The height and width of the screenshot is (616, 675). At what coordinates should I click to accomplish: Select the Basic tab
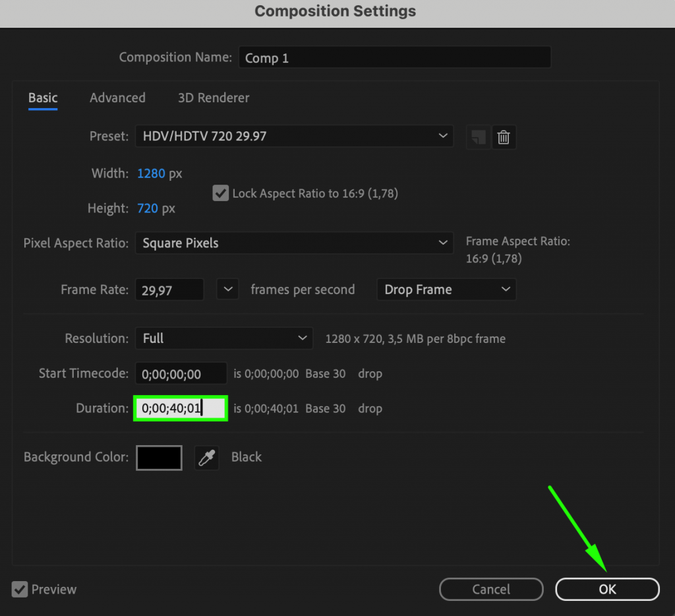42,98
